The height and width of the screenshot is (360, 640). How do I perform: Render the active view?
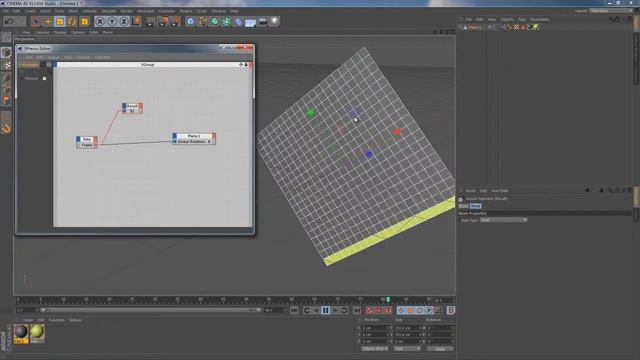pyautogui.click(x=150, y=21)
